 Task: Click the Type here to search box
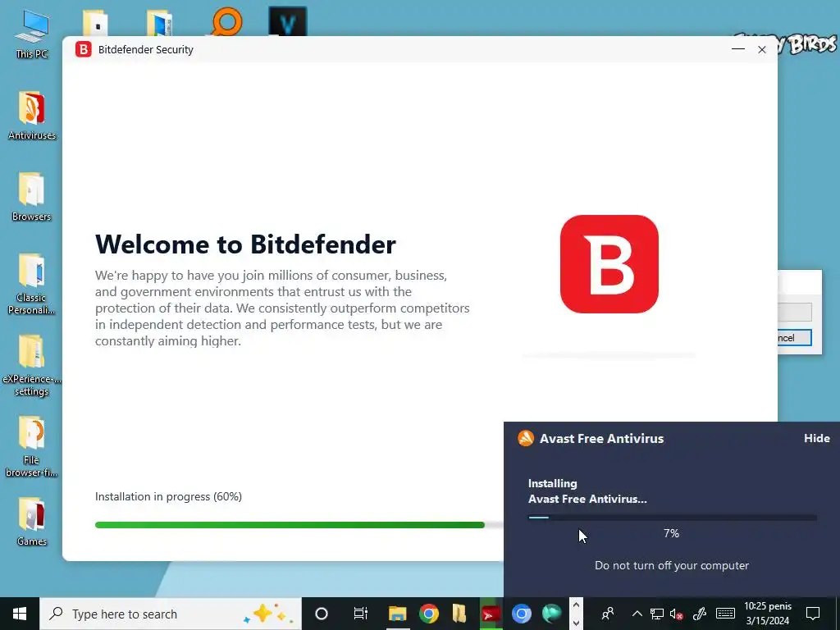pyautogui.click(x=171, y=614)
